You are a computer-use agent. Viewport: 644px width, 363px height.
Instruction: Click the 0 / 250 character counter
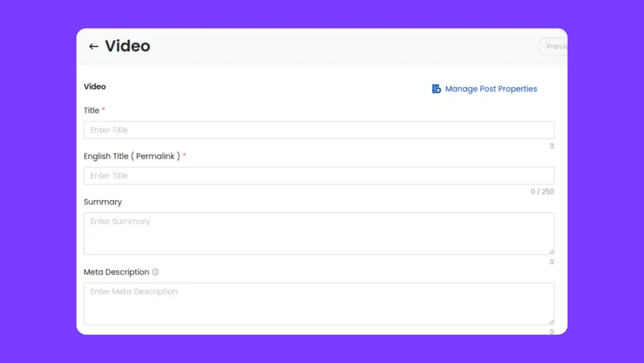[x=542, y=192]
